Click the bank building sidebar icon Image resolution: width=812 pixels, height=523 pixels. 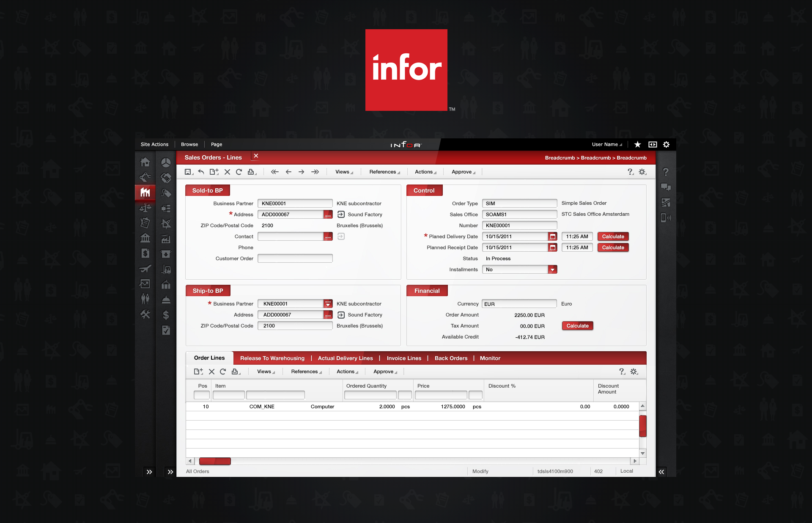pos(145,238)
